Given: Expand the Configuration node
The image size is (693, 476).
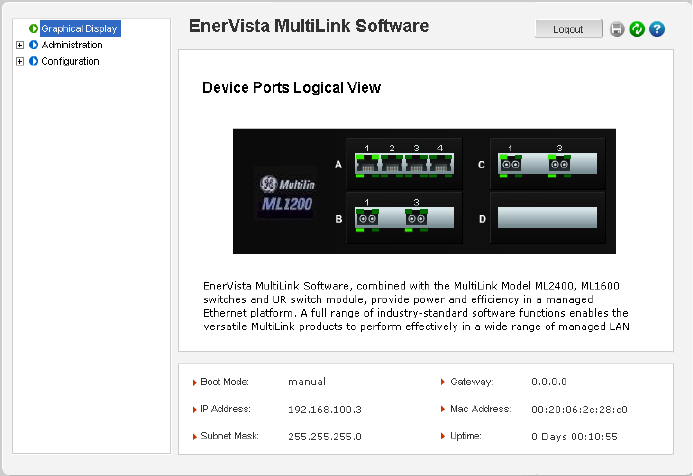Looking at the screenshot, I should click(x=20, y=61).
